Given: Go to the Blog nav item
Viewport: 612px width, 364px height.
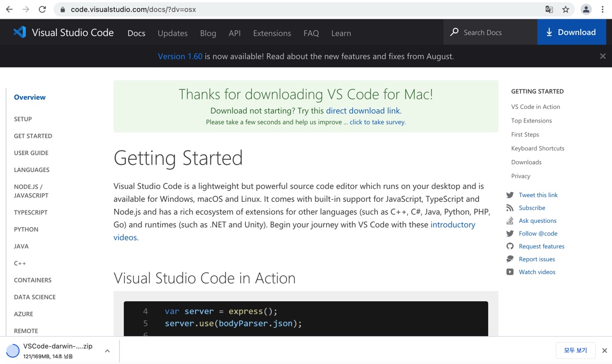Looking at the screenshot, I should [208, 33].
